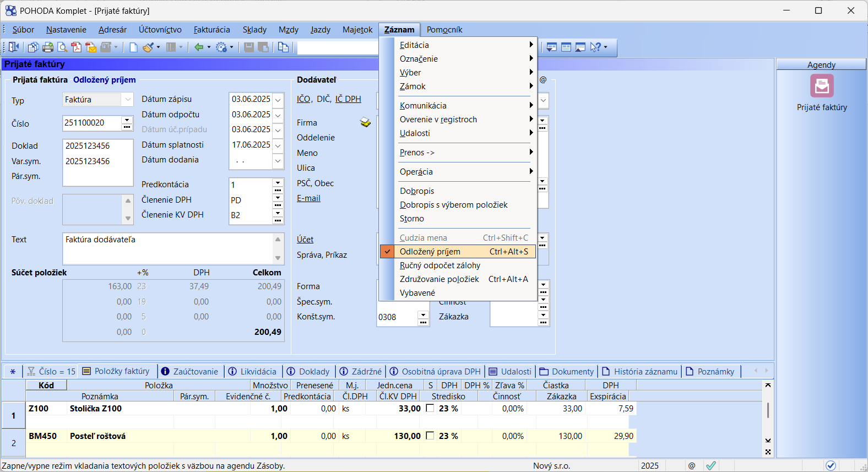This screenshot has width=868, height=472.
Task: Click the PDF export icon
Action: pos(77,47)
